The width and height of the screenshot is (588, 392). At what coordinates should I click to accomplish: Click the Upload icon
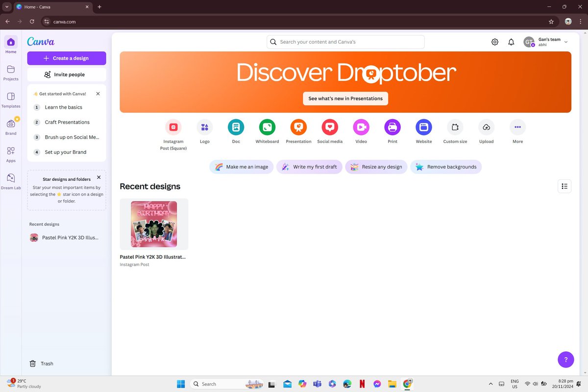(486, 127)
